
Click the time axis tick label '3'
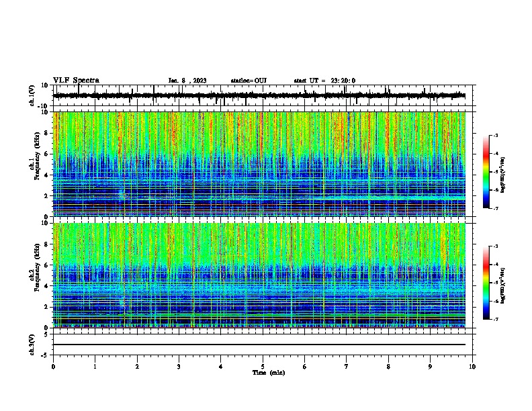tap(179, 367)
